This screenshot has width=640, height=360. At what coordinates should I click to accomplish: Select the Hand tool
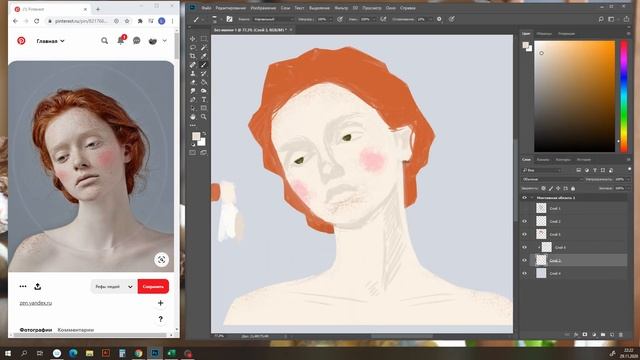click(x=193, y=117)
